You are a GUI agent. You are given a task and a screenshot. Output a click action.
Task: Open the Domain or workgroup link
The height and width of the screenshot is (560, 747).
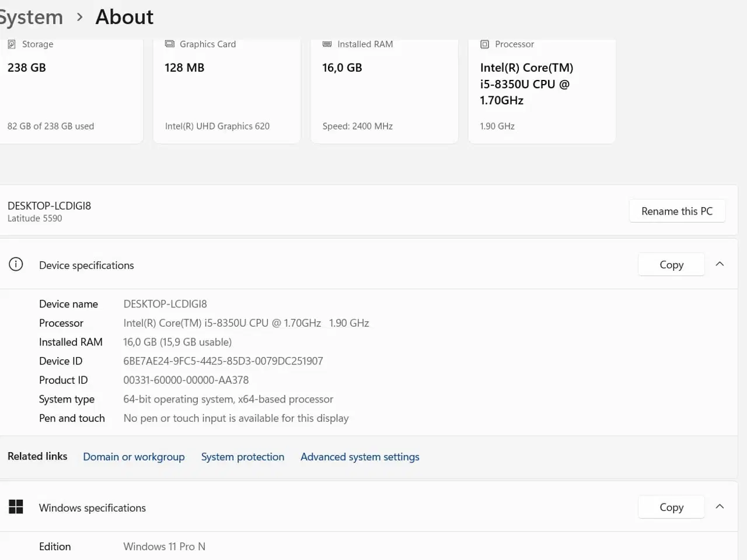134,457
